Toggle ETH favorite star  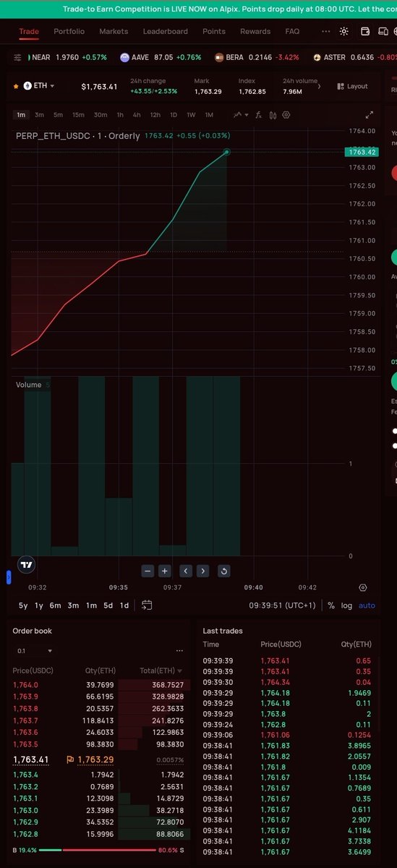click(17, 85)
